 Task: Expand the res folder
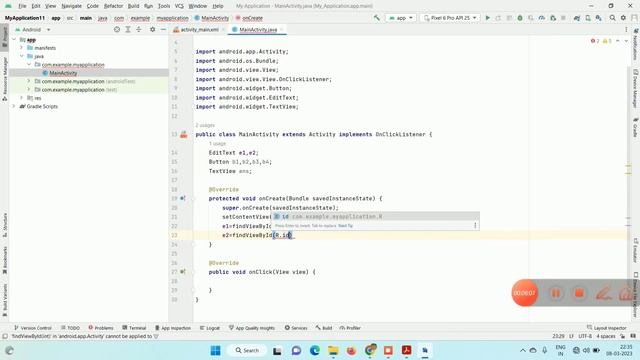coord(22,98)
